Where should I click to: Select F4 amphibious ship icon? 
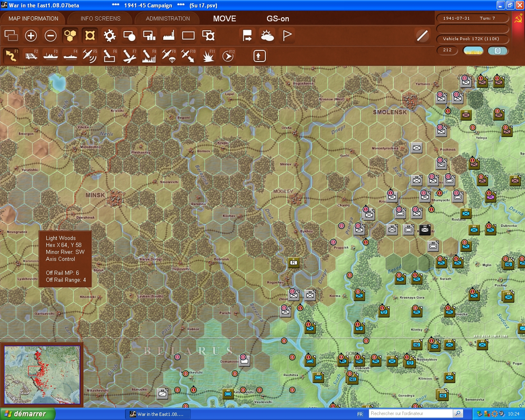70,56
